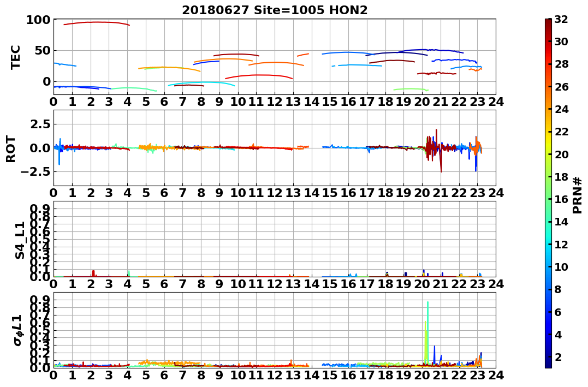Click the 6 tick on the PRN colorbar
Image resolution: width=588 pixels, height=387 pixels.
558,312
